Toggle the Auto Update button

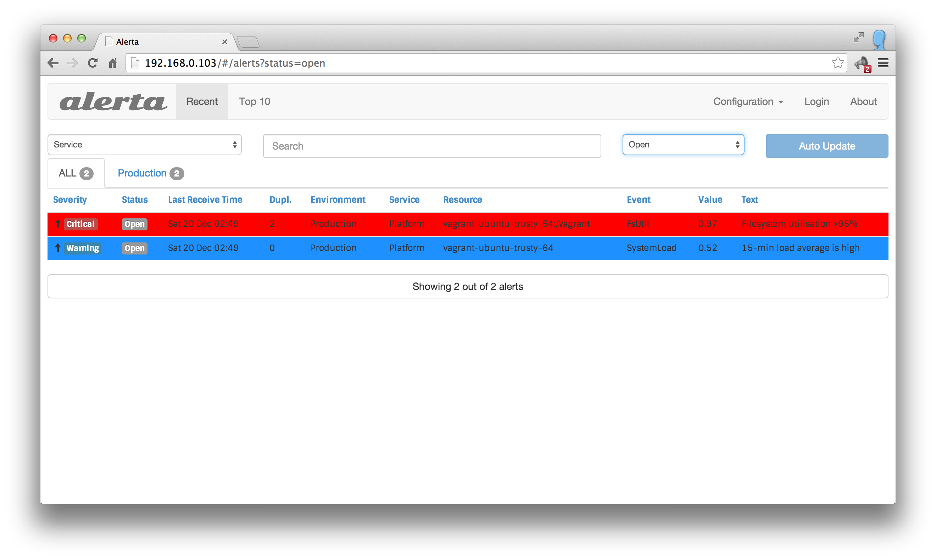click(826, 146)
